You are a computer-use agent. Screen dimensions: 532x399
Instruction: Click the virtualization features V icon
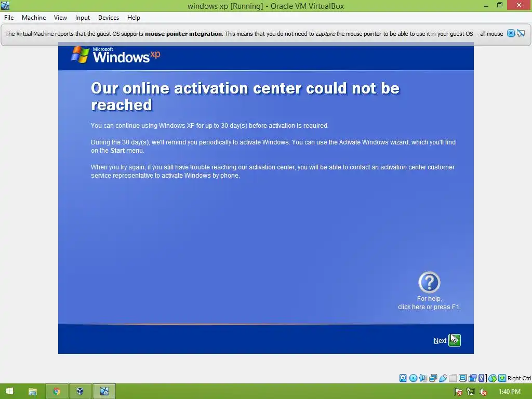pyautogui.click(x=482, y=378)
